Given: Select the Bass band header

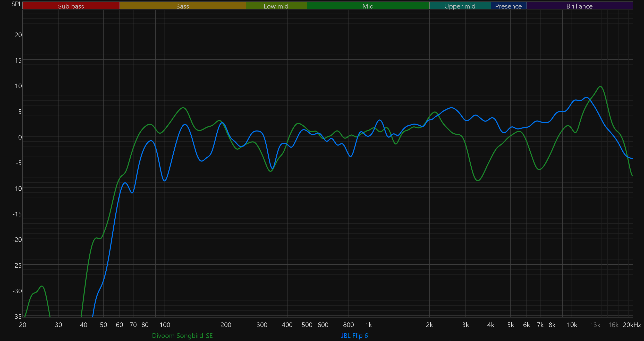Looking at the screenshot, I should [x=182, y=6].
